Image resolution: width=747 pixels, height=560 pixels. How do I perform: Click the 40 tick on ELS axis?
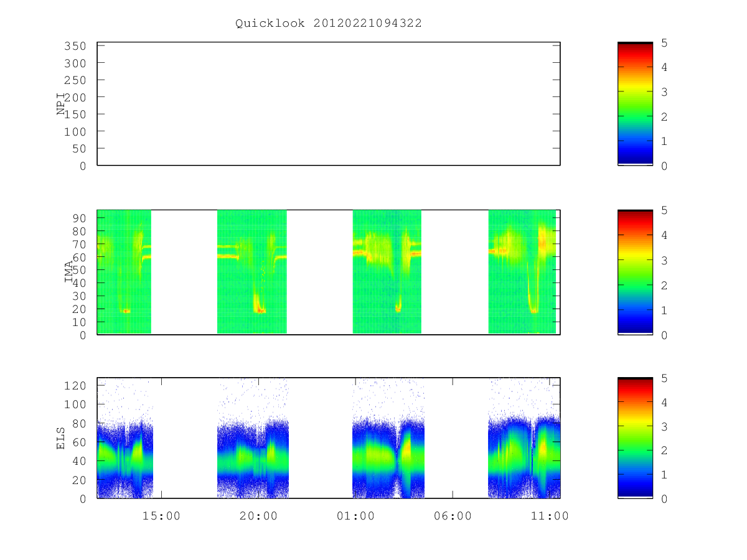point(79,461)
